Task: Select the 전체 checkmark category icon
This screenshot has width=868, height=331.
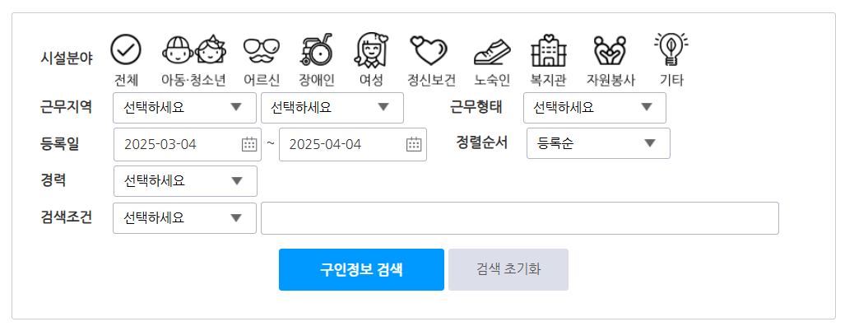Action: pyautogui.click(x=126, y=49)
